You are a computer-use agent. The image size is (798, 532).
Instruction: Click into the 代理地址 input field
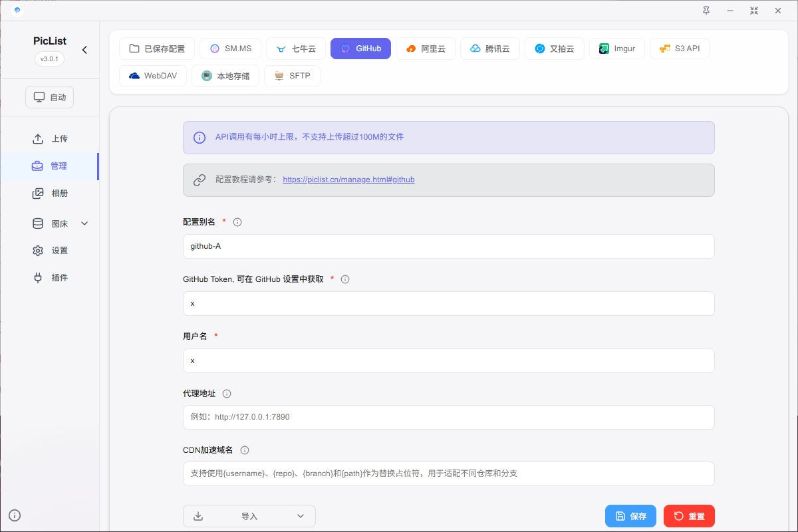click(449, 417)
